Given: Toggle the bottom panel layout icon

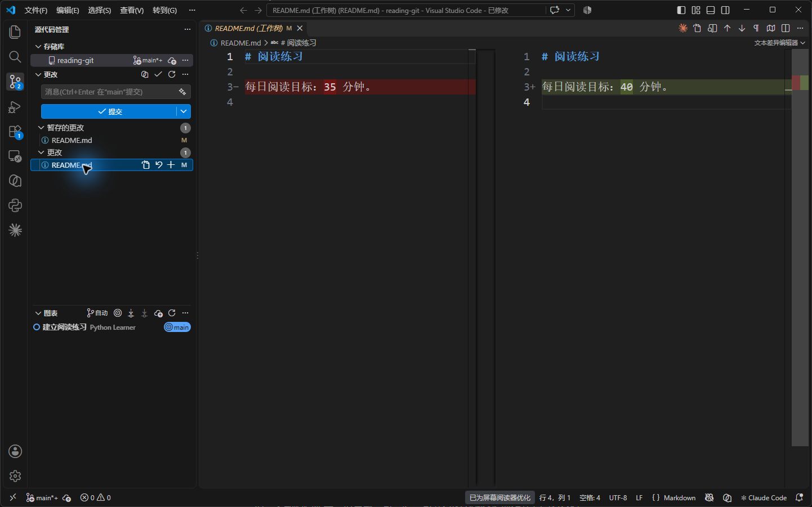Looking at the screenshot, I should 711,10.
